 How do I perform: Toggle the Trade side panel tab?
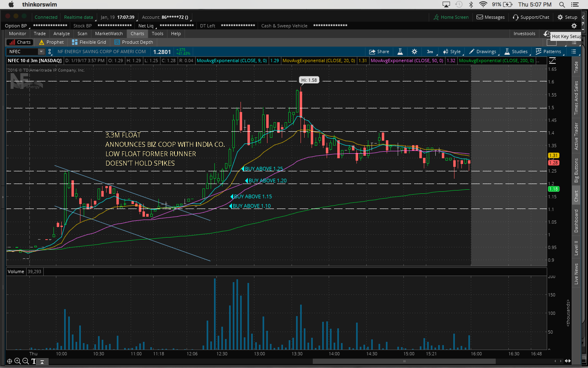point(576,67)
